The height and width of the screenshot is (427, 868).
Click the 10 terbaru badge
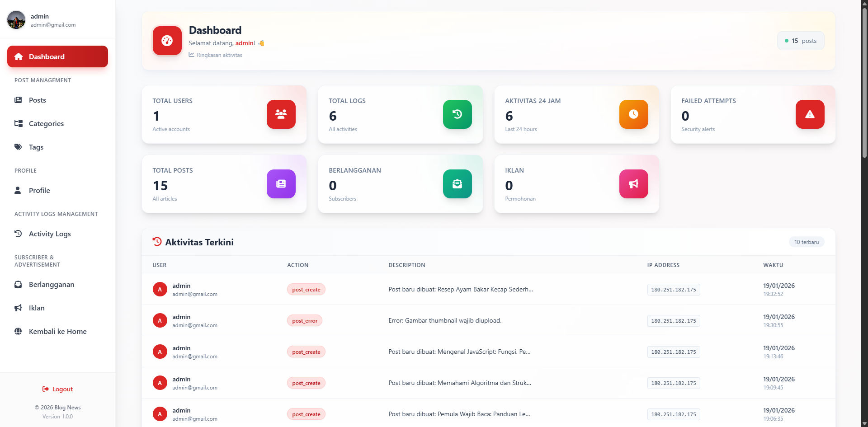tap(807, 242)
